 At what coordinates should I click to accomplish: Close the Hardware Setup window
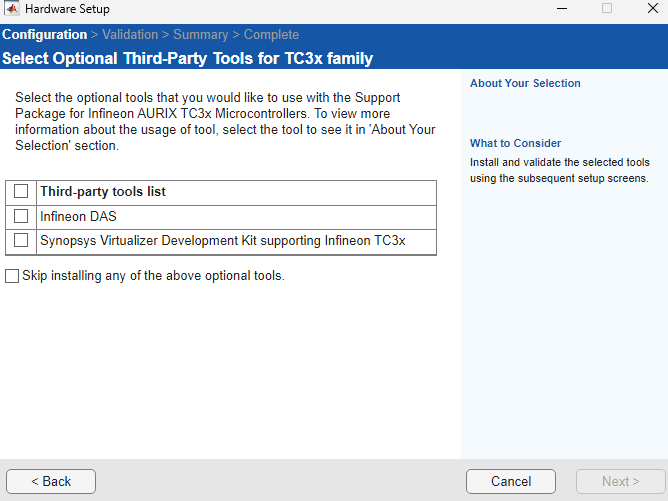click(x=649, y=9)
